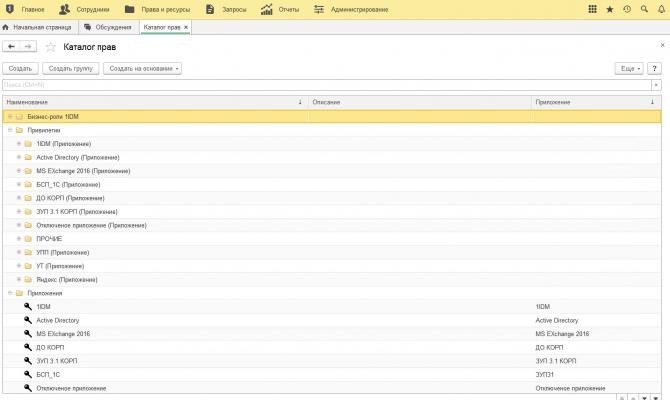
Task: Click key icon of MS EXchange 2016 item
Action: [28, 334]
